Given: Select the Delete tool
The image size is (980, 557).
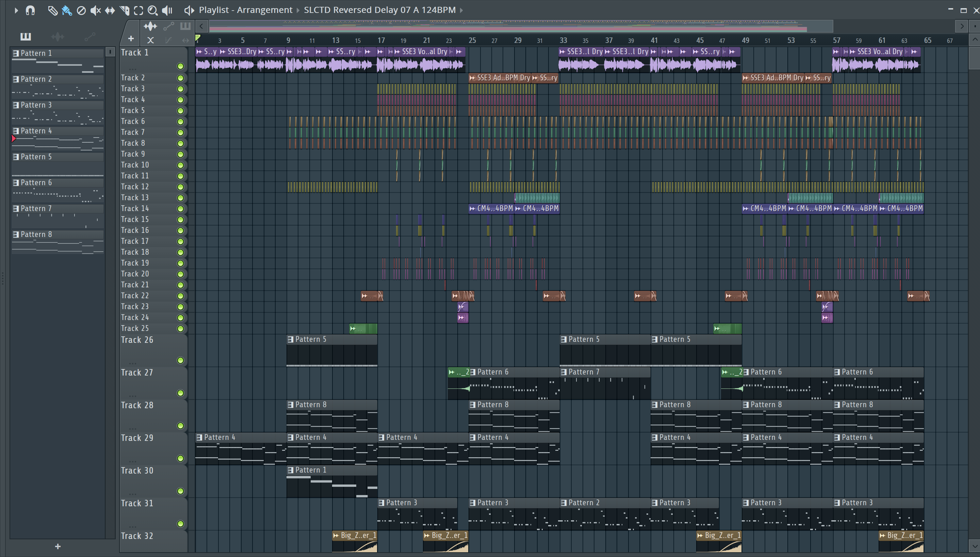Looking at the screenshot, I should point(81,10).
